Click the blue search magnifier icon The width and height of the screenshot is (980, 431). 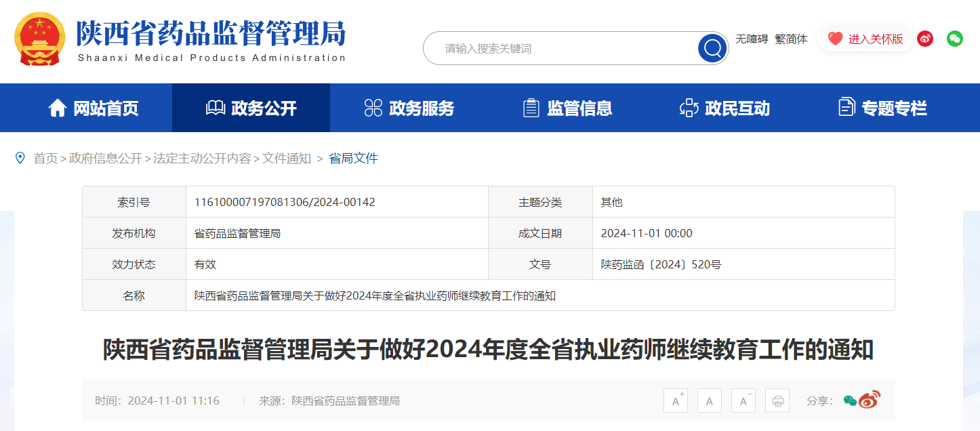(712, 48)
